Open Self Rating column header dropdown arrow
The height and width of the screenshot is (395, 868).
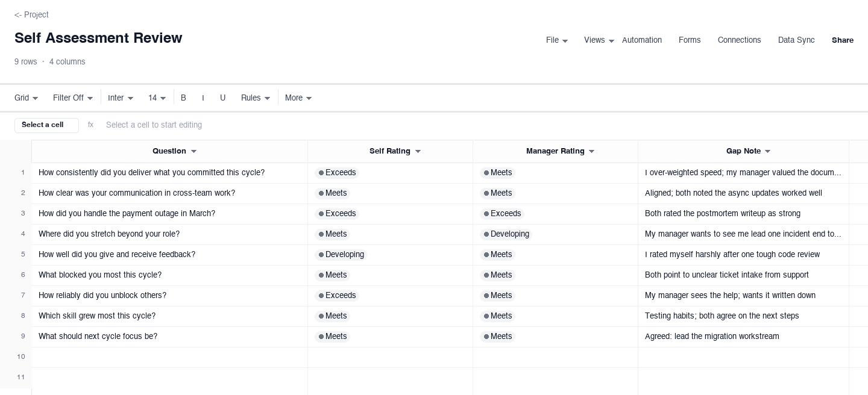pos(418,152)
